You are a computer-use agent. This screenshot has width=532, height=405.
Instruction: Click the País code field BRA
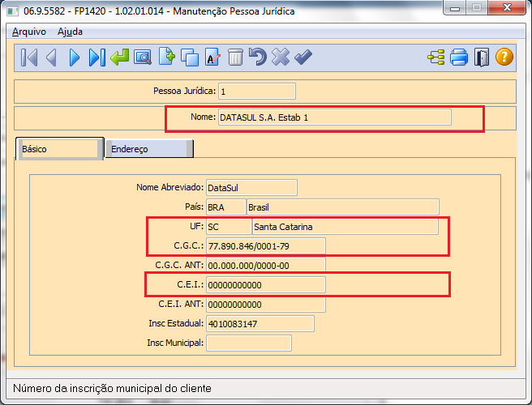(226, 207)
